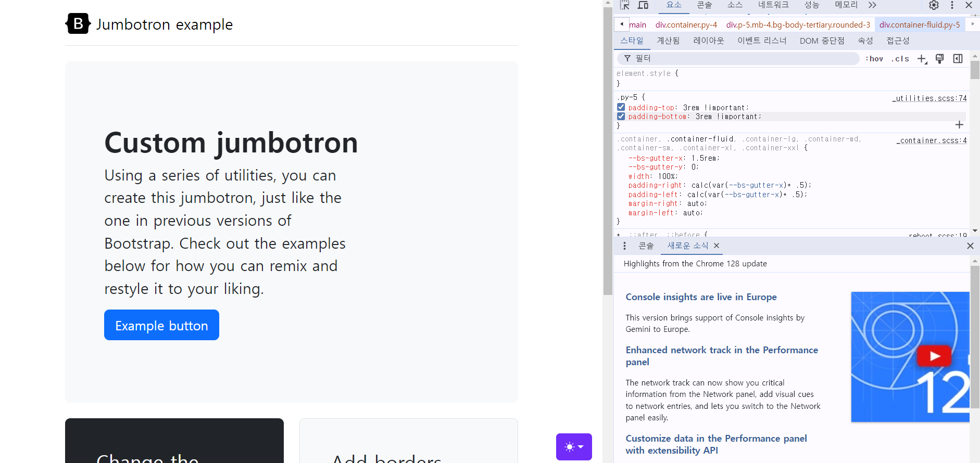Open the 소스 (Sources) tab
Image resolution: width=980 pixels, height=463 pixels.
point(735,5)
